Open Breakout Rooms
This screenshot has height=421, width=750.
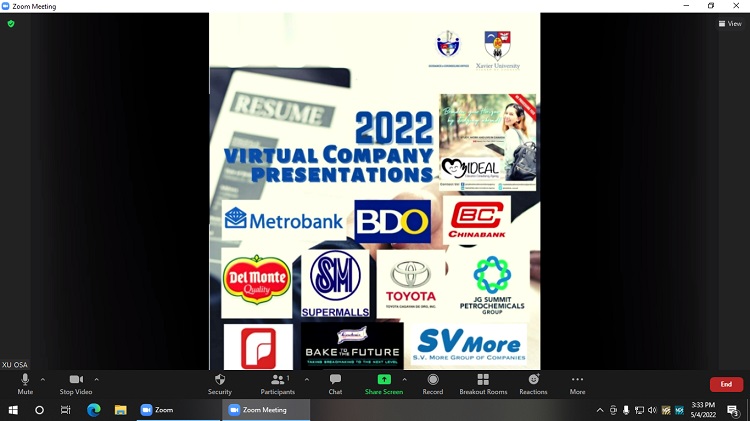[x=483, y=384]
